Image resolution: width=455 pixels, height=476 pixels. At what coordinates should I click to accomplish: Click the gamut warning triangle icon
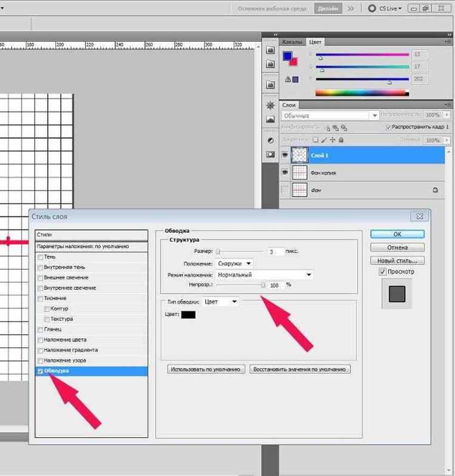point(288,79)
